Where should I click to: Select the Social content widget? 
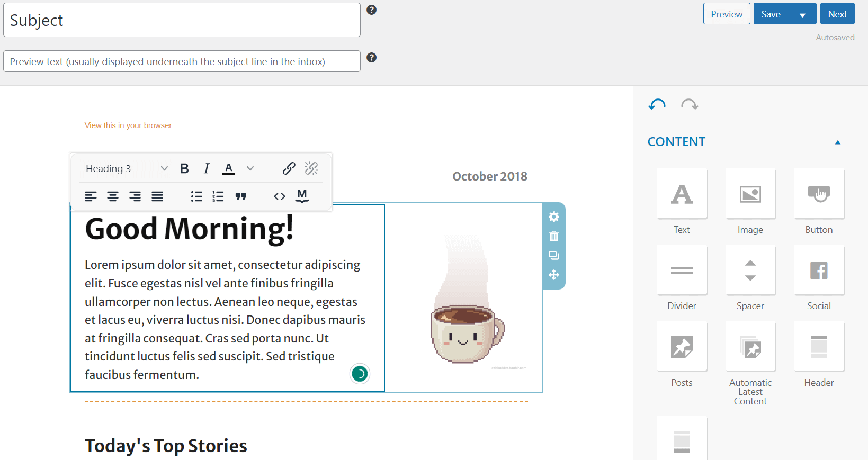(x=819, y=278)
